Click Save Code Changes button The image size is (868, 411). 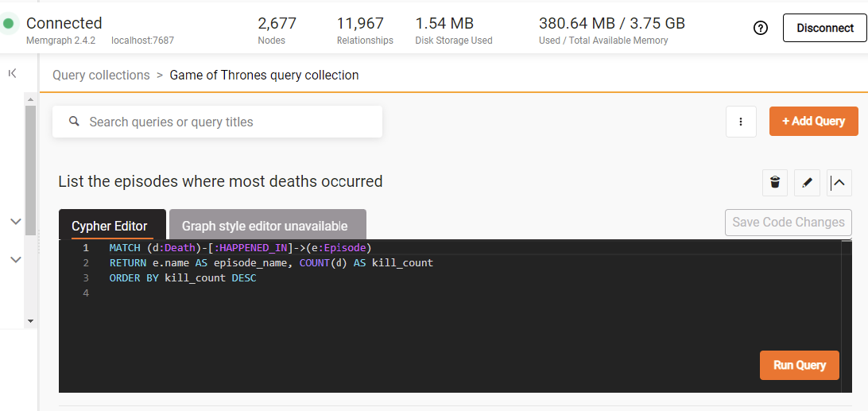click(789, 222)
